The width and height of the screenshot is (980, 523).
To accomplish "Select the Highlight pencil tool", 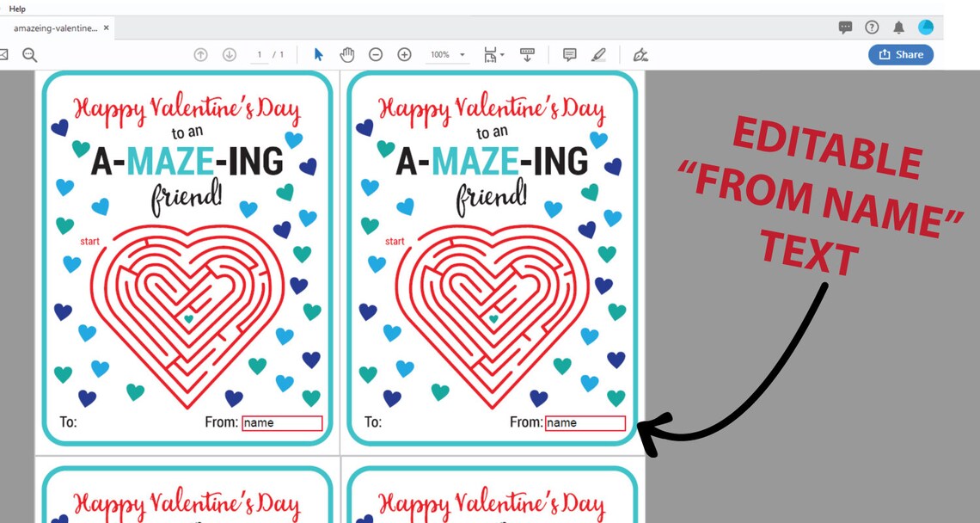I will tap(599, 54).
